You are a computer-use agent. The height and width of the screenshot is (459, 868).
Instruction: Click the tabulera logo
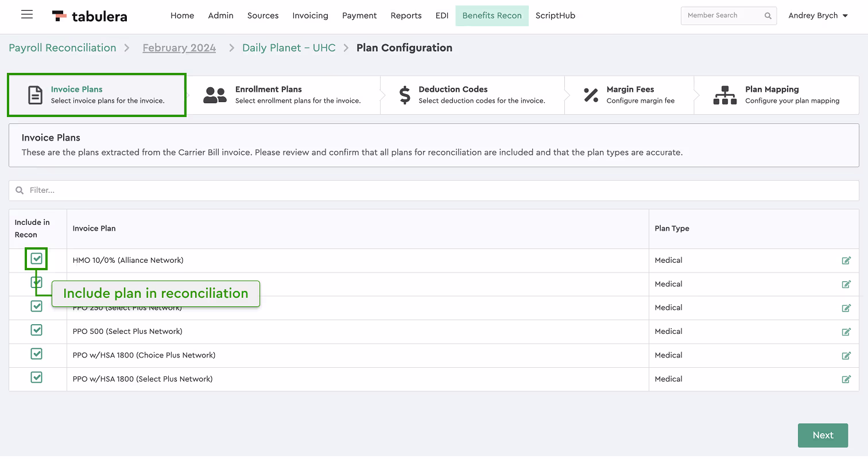[90, 16]
